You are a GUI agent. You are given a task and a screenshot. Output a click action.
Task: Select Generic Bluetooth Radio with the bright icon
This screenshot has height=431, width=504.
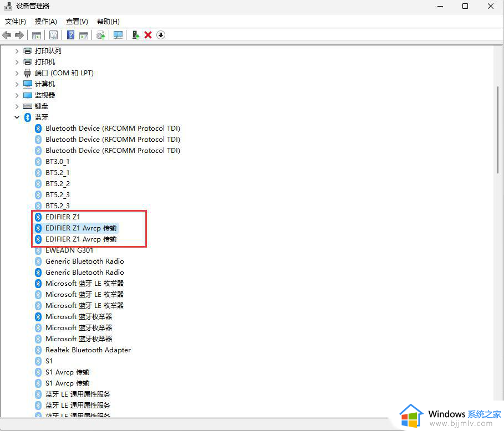point(84,273)
